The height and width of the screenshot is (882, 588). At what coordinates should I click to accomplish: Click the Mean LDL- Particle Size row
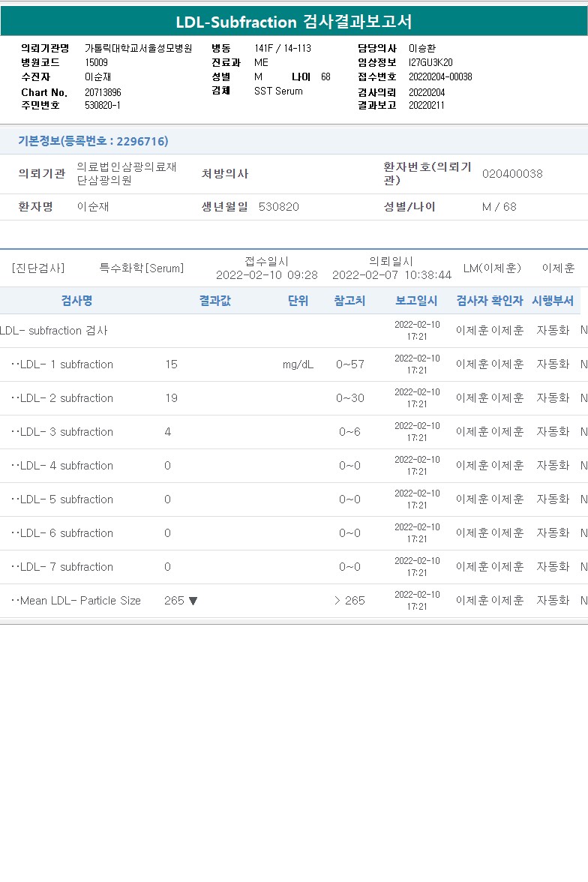coord(294,601)
